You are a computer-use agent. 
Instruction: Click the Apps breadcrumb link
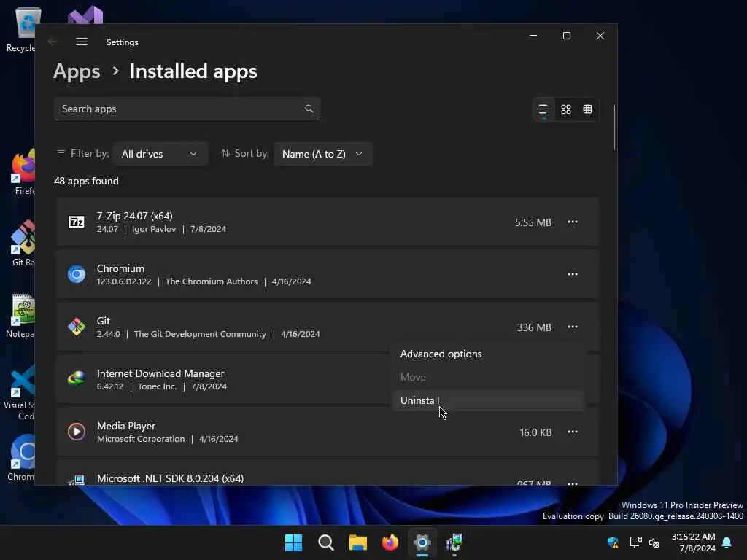77,71
